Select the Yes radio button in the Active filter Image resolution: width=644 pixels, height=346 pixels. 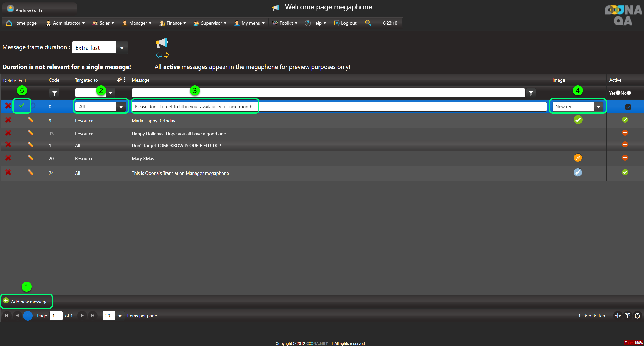[618, 93]
